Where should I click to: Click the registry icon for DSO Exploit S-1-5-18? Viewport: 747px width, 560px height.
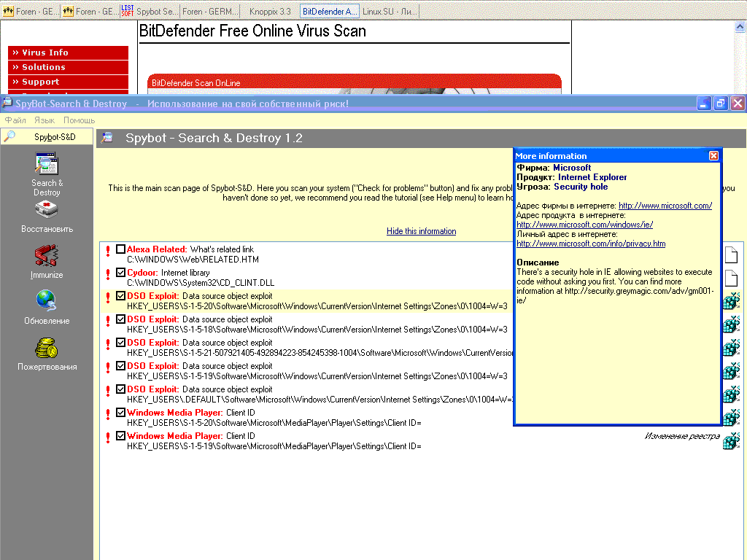tap(731, 324)
